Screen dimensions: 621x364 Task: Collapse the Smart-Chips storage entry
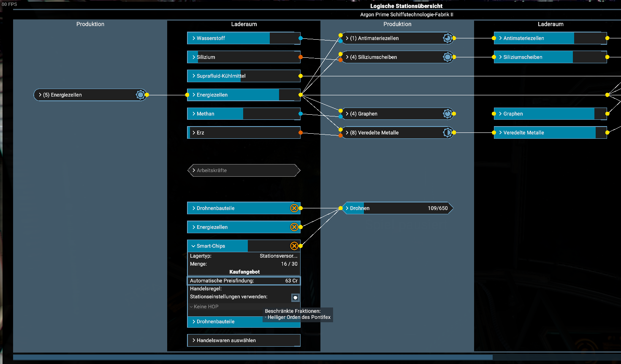tap(244, 246)
